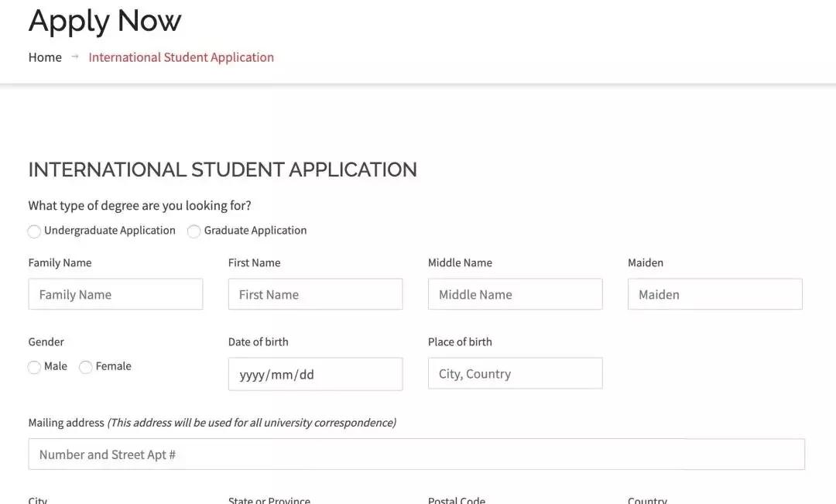
Task: Select the Graduate Application radio button
Action: coord(194,231)
